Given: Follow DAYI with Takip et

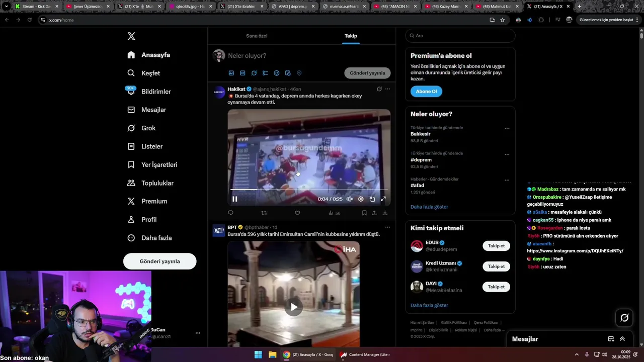Looking at the screenshot, I should (x=496, y=287).
